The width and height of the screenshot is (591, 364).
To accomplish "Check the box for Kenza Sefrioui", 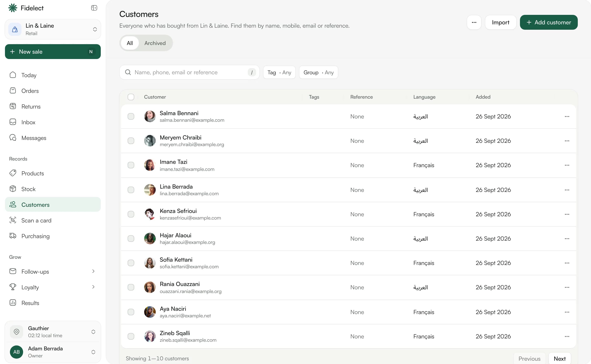I will click(131, 214).
